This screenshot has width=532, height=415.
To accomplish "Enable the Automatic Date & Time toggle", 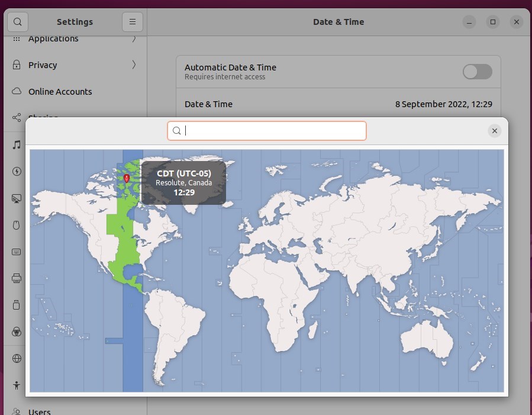I will point(477,71).
